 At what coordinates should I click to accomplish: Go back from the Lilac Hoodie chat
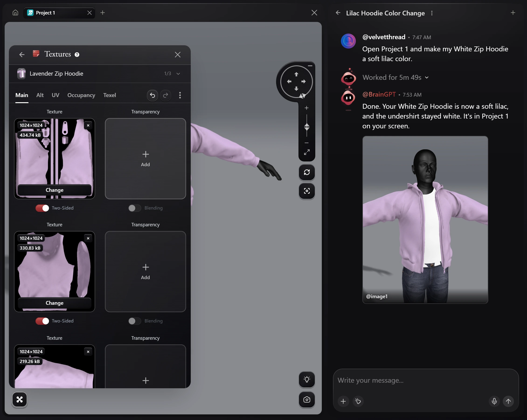(338, 13)
